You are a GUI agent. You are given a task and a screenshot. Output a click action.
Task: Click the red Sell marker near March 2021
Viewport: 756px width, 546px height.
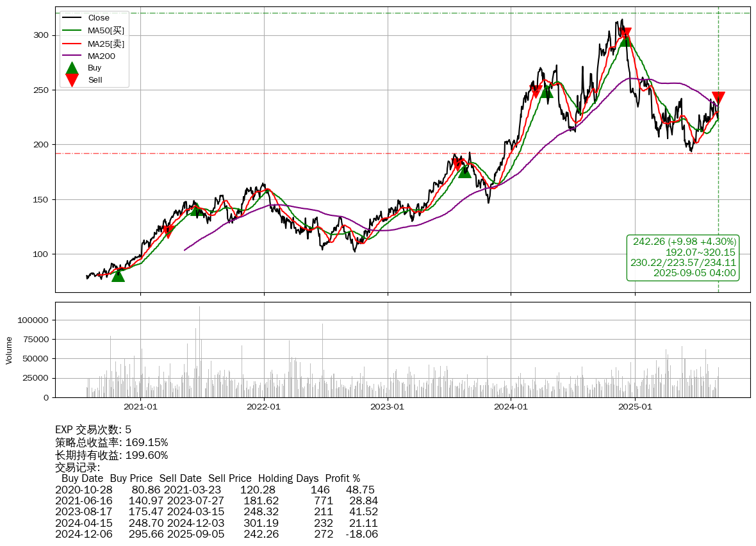point(168,231)
